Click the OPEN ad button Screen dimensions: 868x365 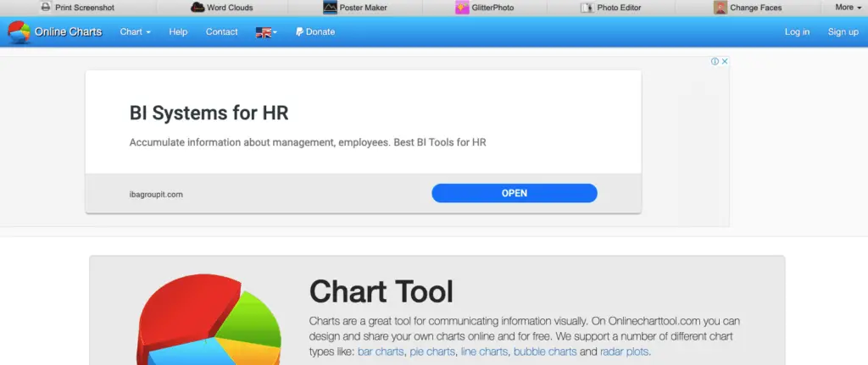tap(515, 193)
